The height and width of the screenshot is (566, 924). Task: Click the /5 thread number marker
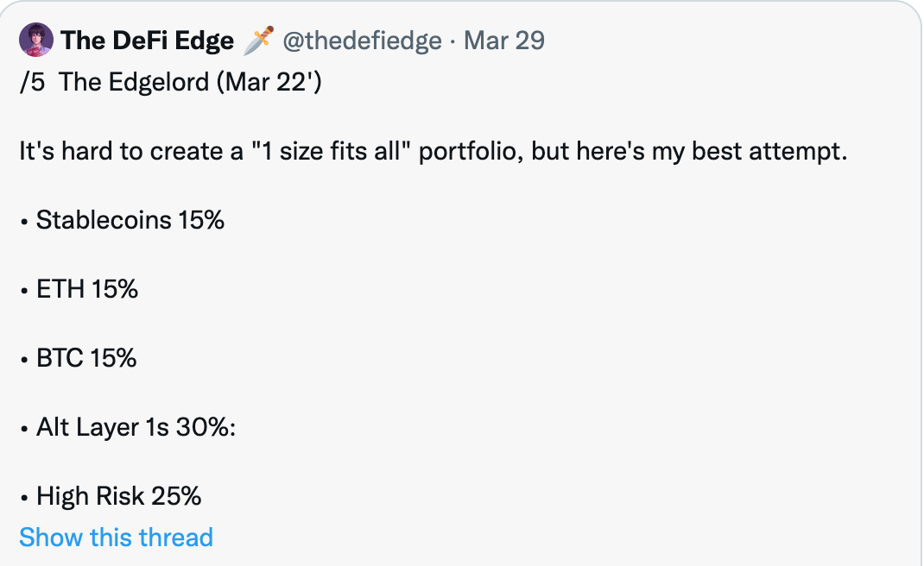click(x=33, y=82)
